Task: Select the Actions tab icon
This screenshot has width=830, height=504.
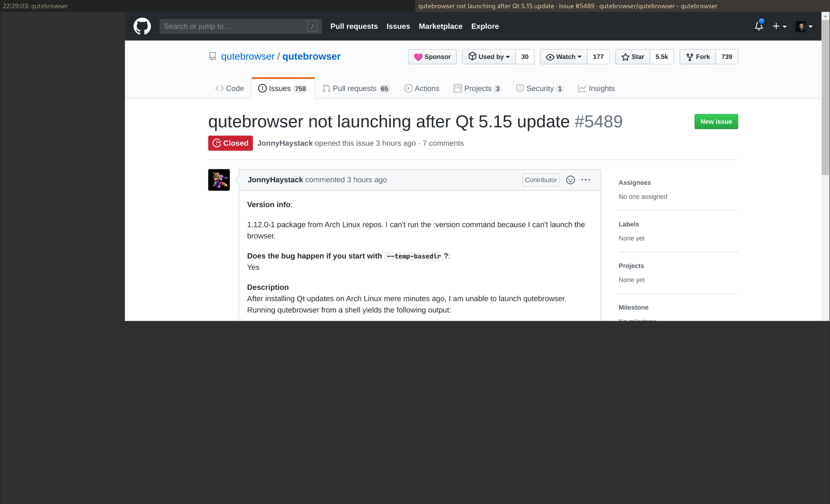Action: (x=409, y=88)
